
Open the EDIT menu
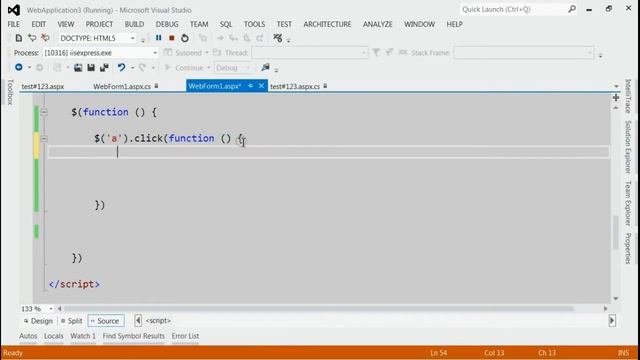click(x=39, y=24)
